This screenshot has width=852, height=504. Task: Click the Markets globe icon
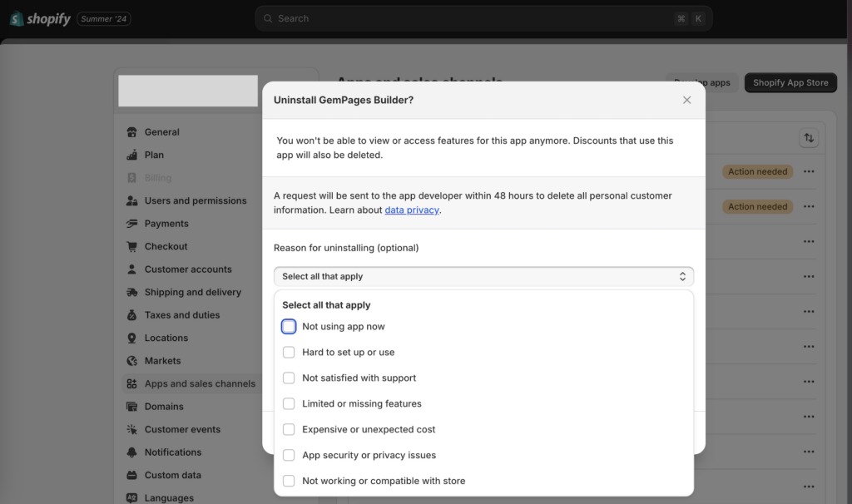(x=131, y=361)
